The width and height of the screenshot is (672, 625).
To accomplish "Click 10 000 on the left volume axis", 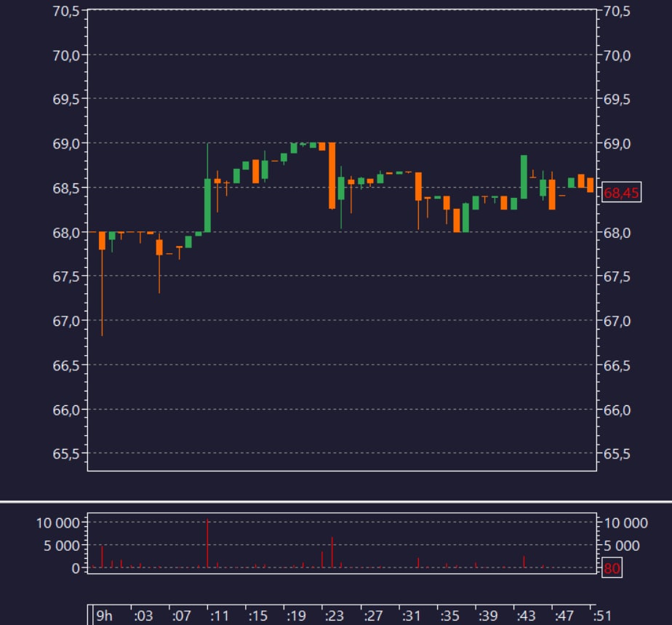I will pos(58,523).
